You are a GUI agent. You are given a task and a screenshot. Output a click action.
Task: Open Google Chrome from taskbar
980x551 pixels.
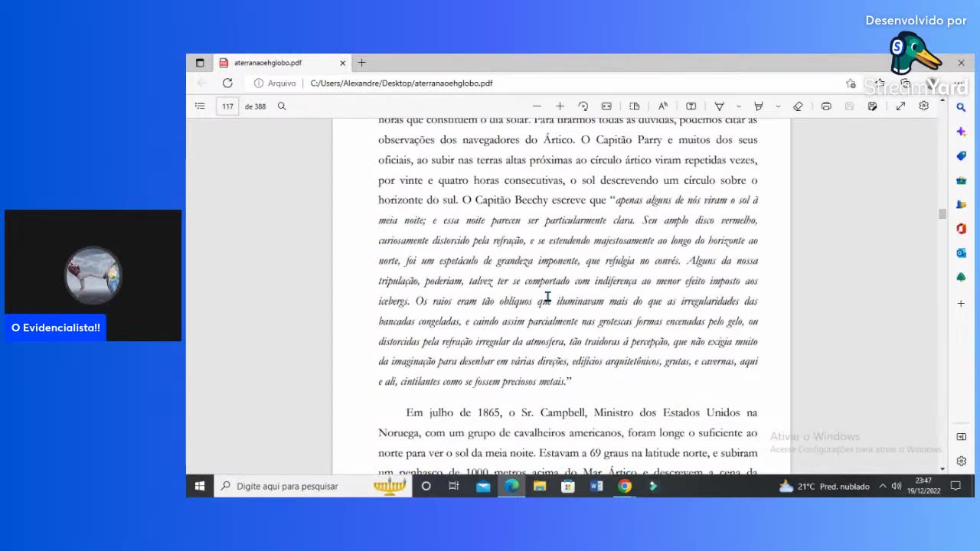tap(625, 486)
